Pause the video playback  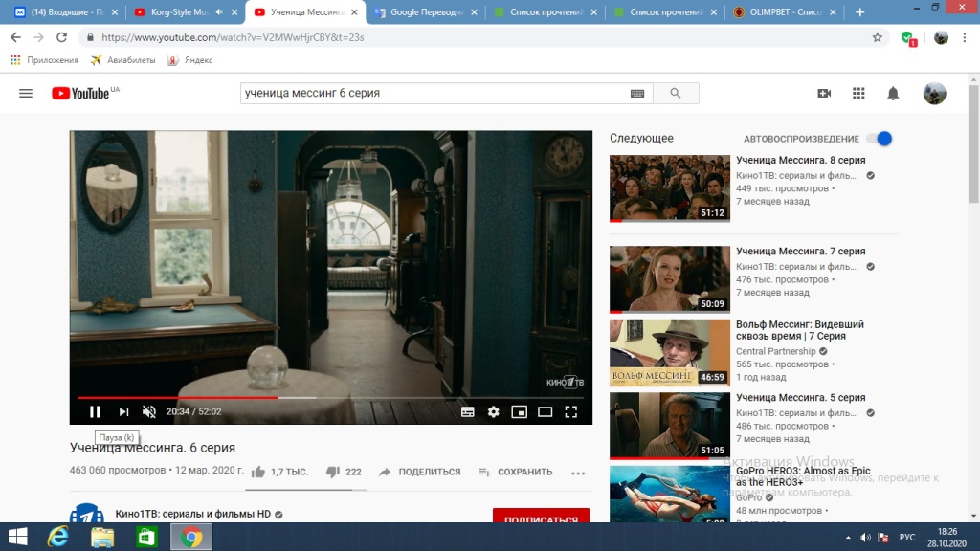click(95, 411)
